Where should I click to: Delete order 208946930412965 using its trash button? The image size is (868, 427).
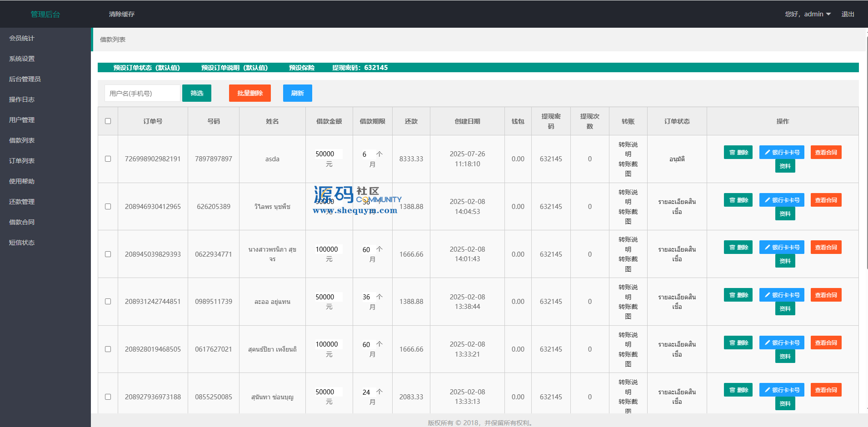tap(738, 200)
